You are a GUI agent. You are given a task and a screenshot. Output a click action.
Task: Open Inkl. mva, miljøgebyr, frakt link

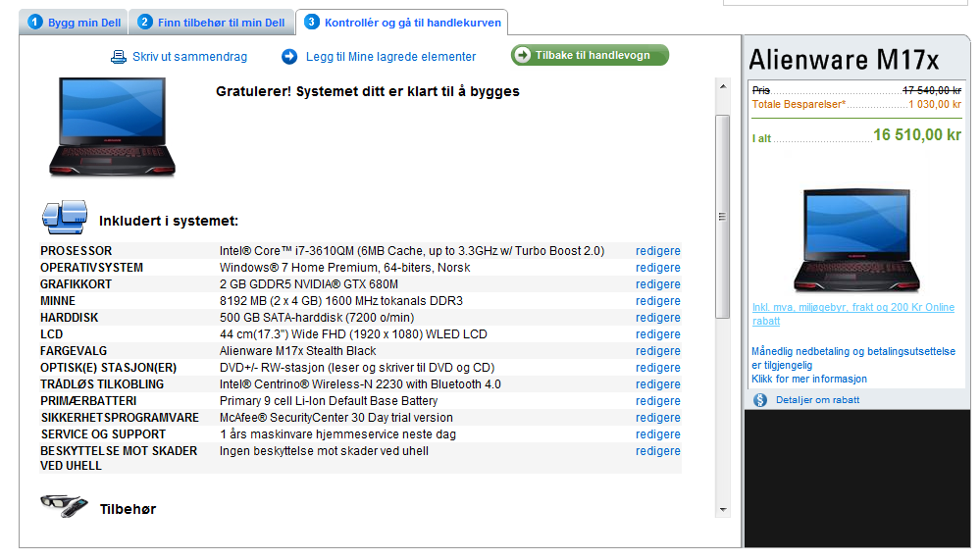pyautogui.click(x=853, y=314)
